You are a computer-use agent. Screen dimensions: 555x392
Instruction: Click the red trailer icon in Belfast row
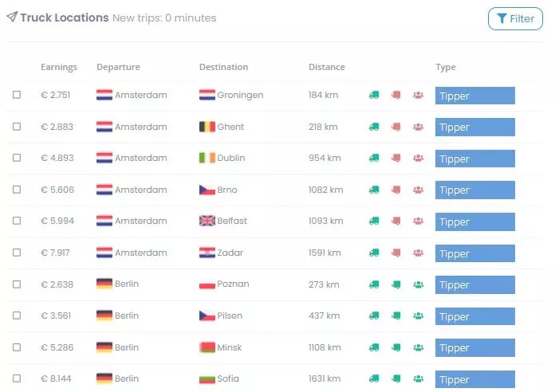(396, 221)
